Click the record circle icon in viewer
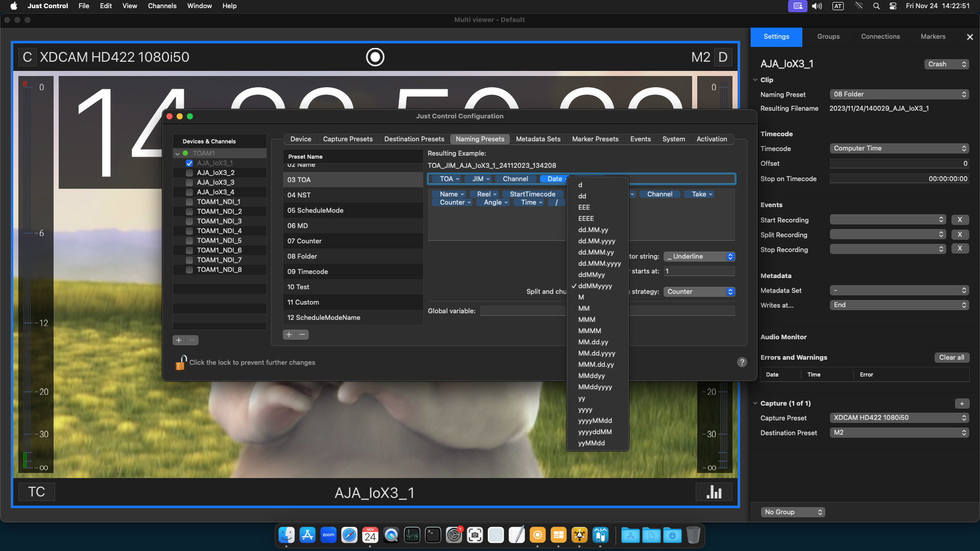This screenshot has height=551, width=980. pyautogui.click(x=375, y=57)
